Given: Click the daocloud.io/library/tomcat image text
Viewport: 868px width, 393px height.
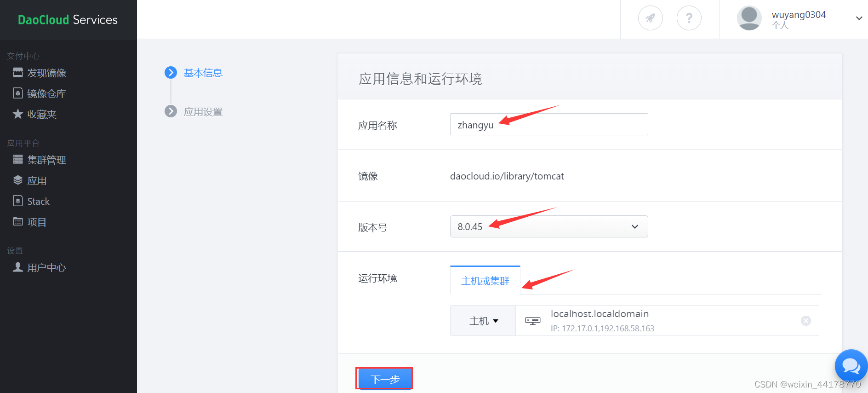Looking at the screenshot, I should (507, 176).
